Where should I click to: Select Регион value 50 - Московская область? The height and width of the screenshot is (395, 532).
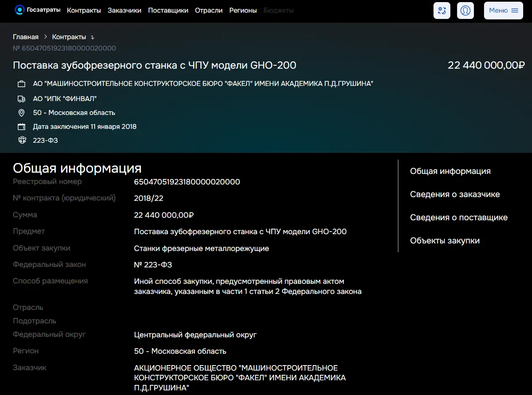pos(180,351)
